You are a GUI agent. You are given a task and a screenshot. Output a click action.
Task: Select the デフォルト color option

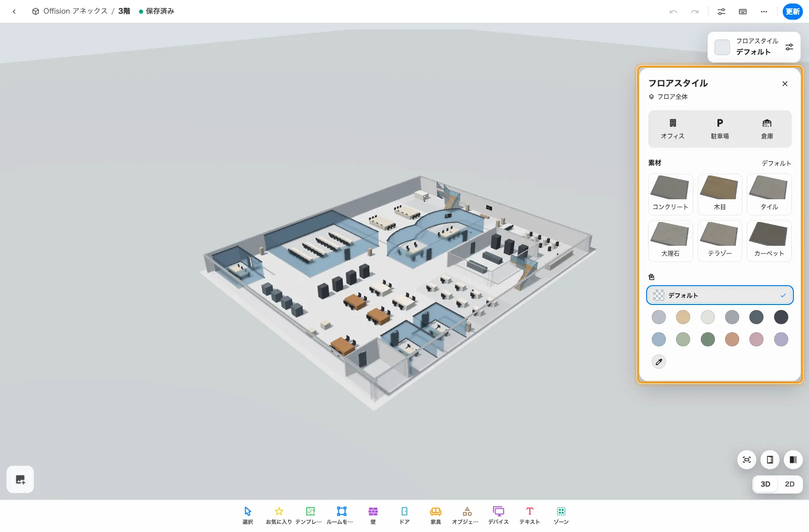coord(720,295)
